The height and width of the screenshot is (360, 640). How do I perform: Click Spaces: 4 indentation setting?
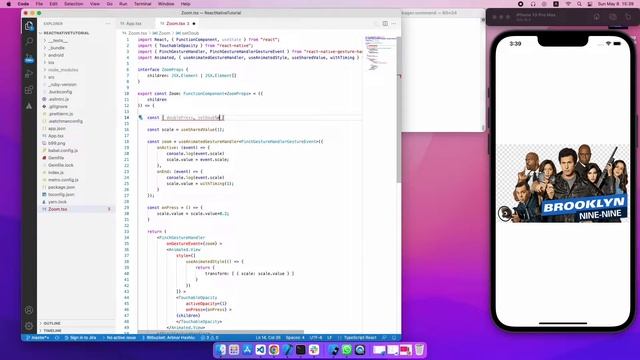pyautogui.click(x=295, y=338)
